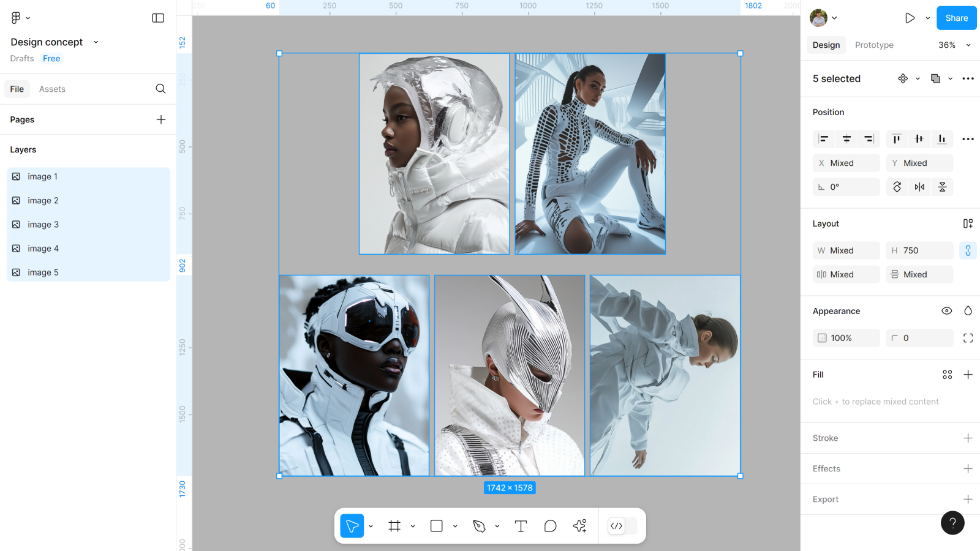Click the opacity 100% input field
980x551 pixels.
click(x=846, y=338)
